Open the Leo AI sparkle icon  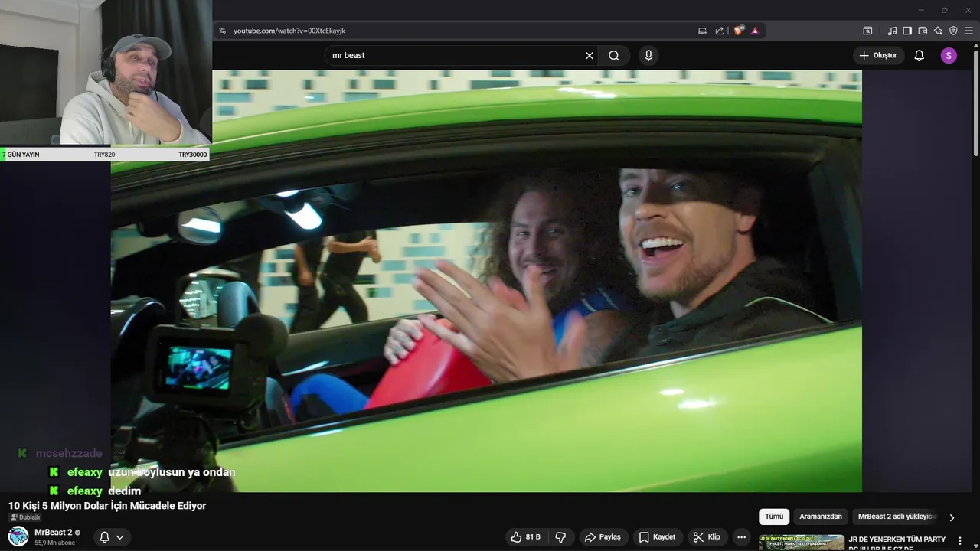coord(938,31)
